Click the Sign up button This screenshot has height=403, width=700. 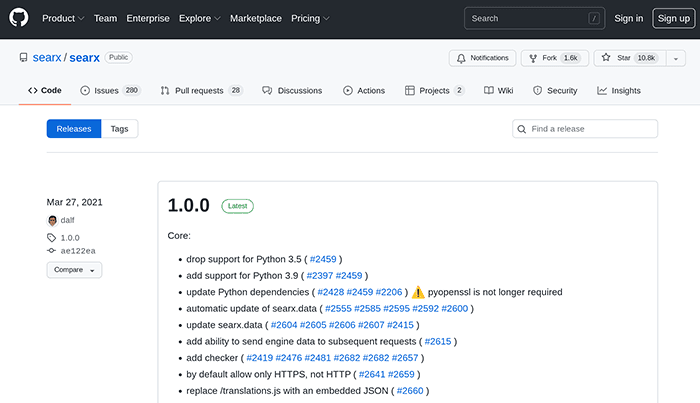[671, 18]
